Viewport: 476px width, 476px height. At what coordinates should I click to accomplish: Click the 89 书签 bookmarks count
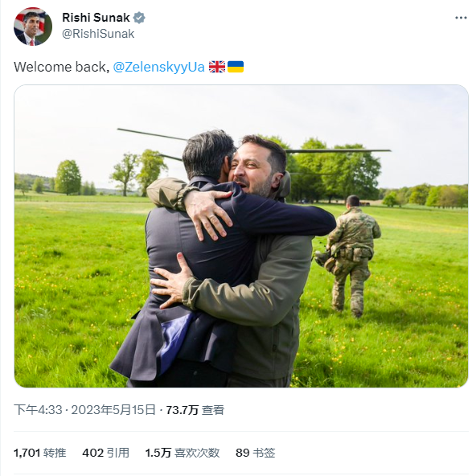[256, 453]
